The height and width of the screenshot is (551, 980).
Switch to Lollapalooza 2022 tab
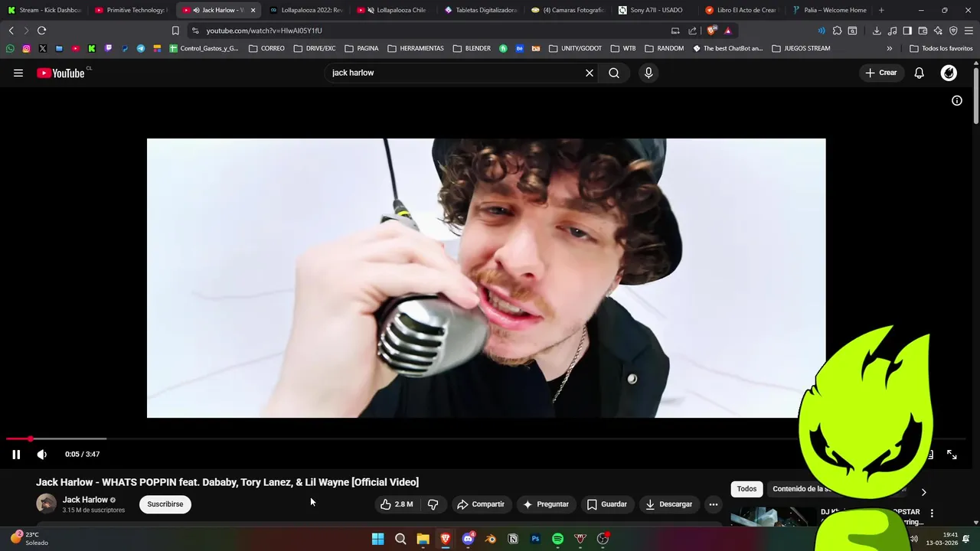(x=306, y=10)
